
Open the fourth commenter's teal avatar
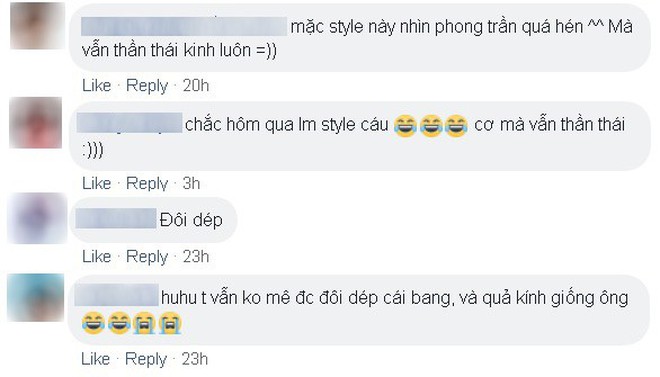[x=36, y=297]
